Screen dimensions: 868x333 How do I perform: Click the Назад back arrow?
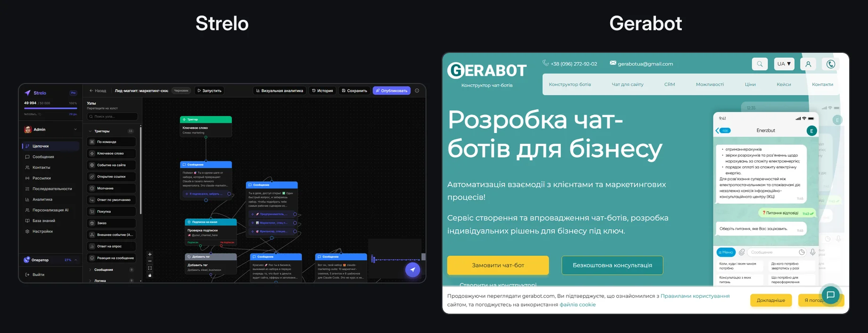[91, 91]
